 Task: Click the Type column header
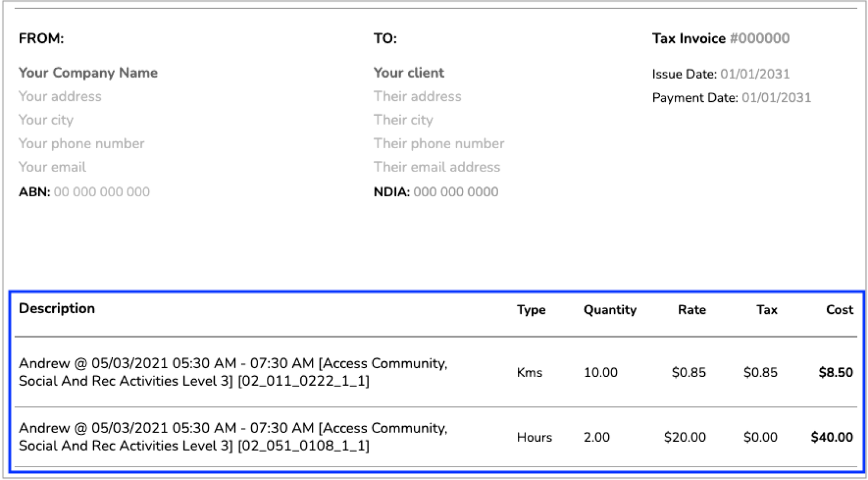[x=531, y=310]
